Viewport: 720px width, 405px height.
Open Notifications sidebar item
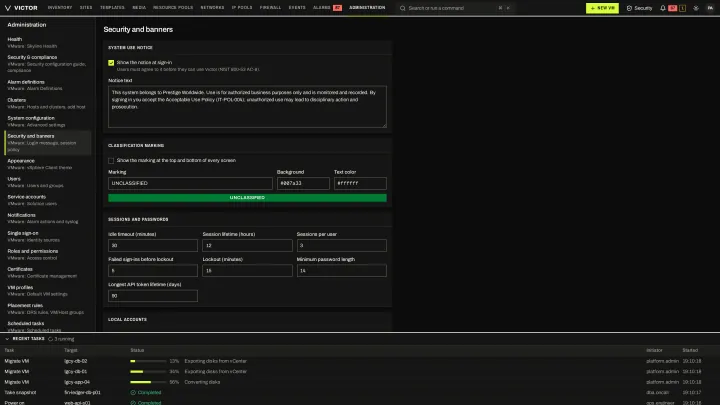point(48,218)
